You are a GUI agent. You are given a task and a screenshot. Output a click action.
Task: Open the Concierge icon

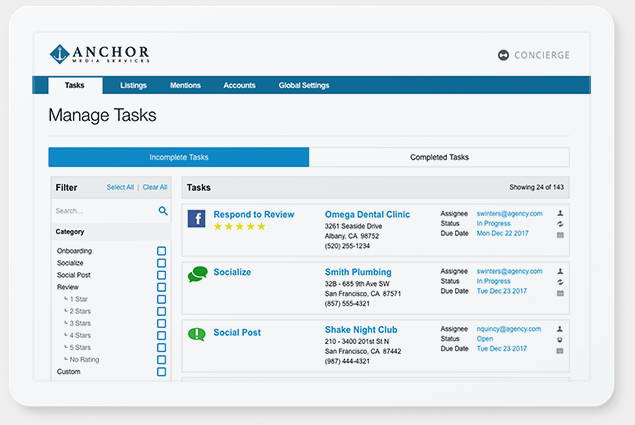tap(503, 55)
